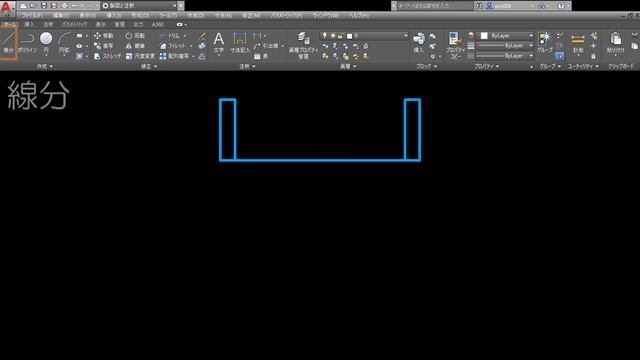Open the ファイル(F) menu
Screen dimensions: 640x360
click(x=32, y=15)
